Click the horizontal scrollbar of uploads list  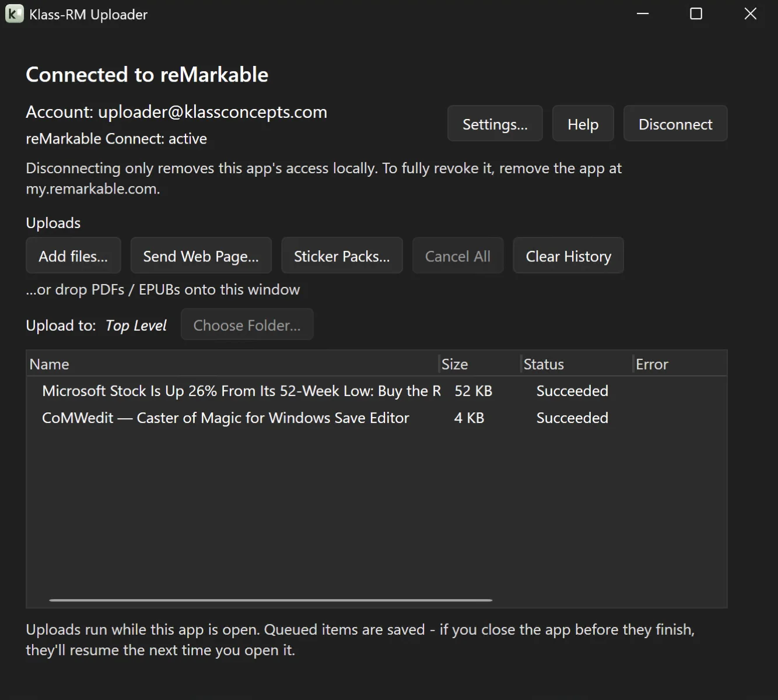[x=271, y=600]
